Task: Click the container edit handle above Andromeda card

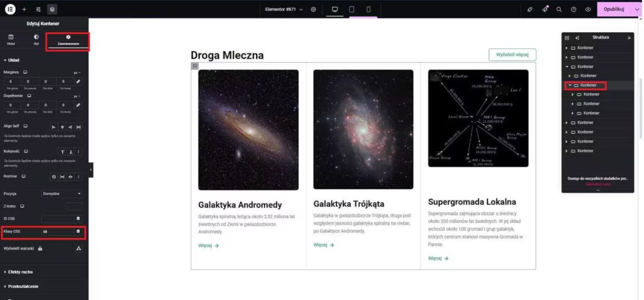Action: coord(195,66)
